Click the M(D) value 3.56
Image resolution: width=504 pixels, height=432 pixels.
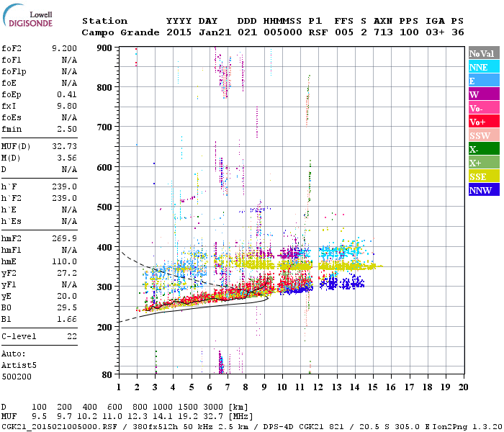(x=67, y=158)
